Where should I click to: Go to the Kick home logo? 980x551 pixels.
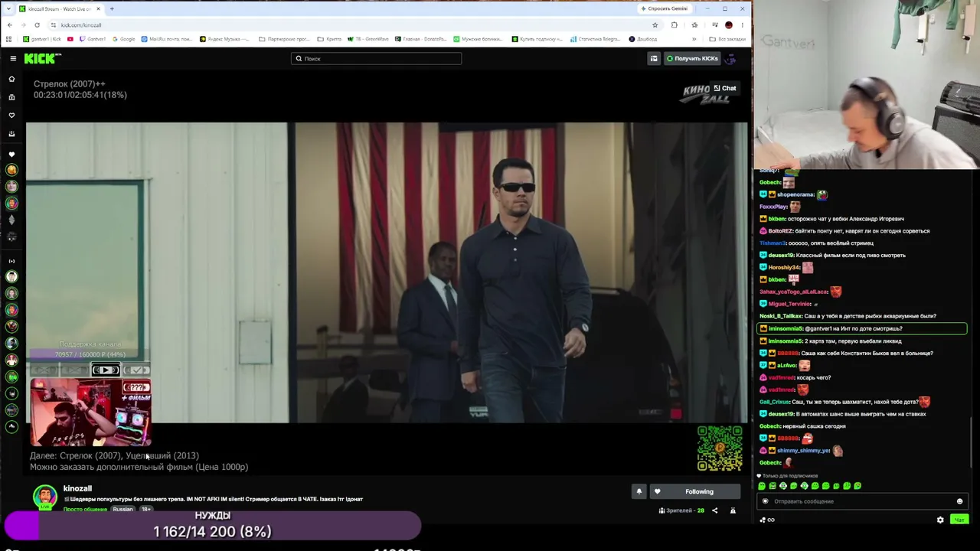pos(42,58)
